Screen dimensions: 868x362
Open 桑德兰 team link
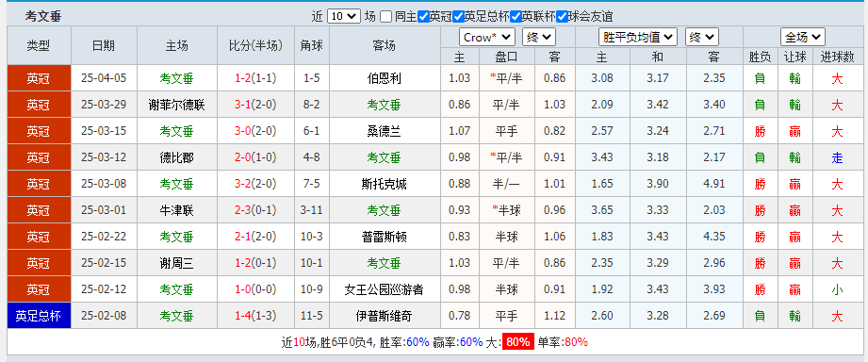385,131
